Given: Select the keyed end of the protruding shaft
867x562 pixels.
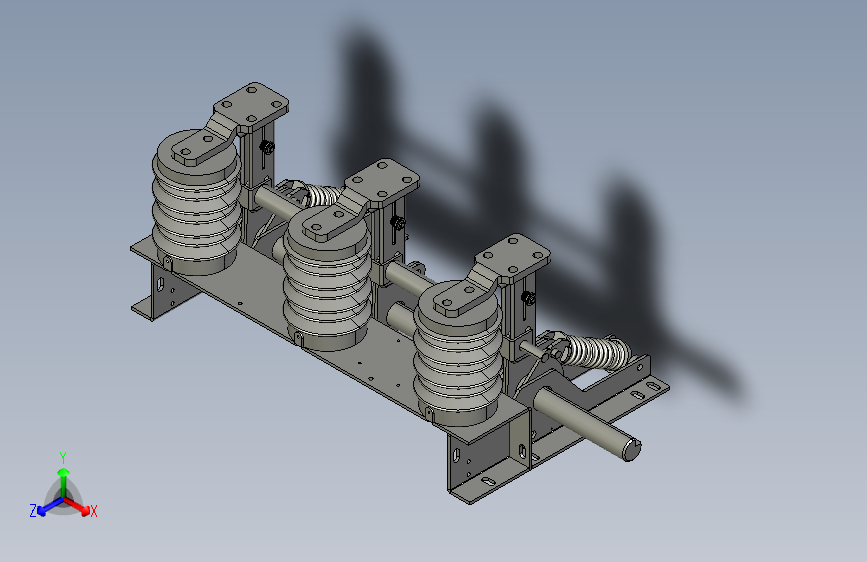Looking at the screenshot, I should 631,449.
